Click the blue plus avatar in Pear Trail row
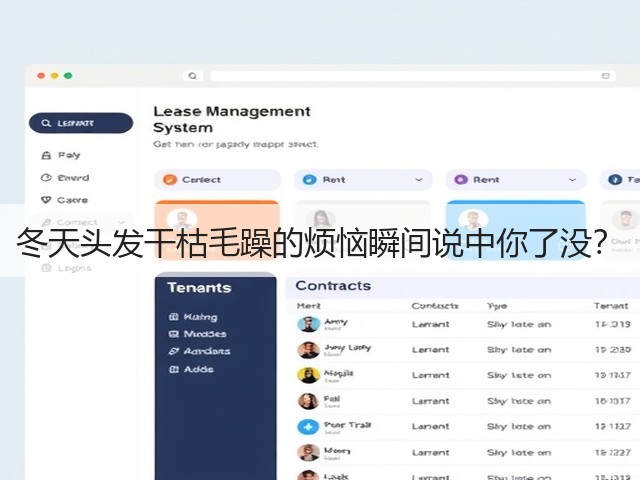This screenshot has width=640, height=480. 308,427
